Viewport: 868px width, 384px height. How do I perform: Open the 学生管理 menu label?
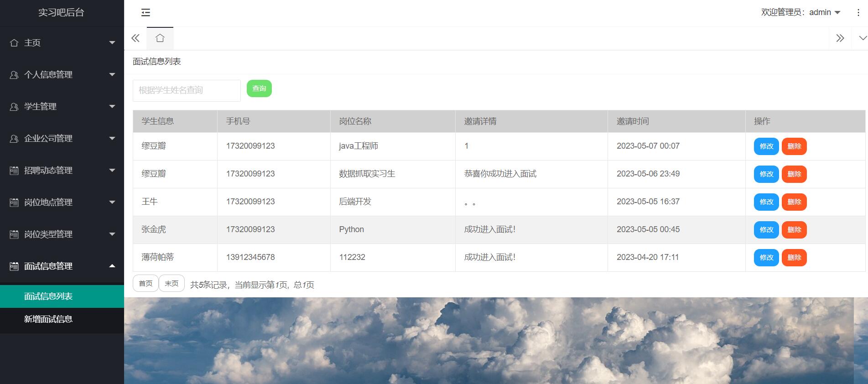click(x=40, y=106)
